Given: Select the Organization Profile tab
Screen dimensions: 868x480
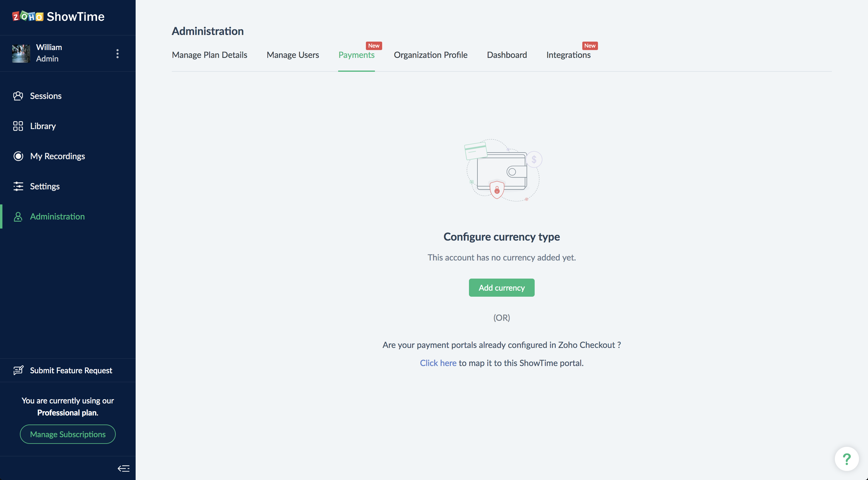Looking at the screenshot, I should (430, 55).
